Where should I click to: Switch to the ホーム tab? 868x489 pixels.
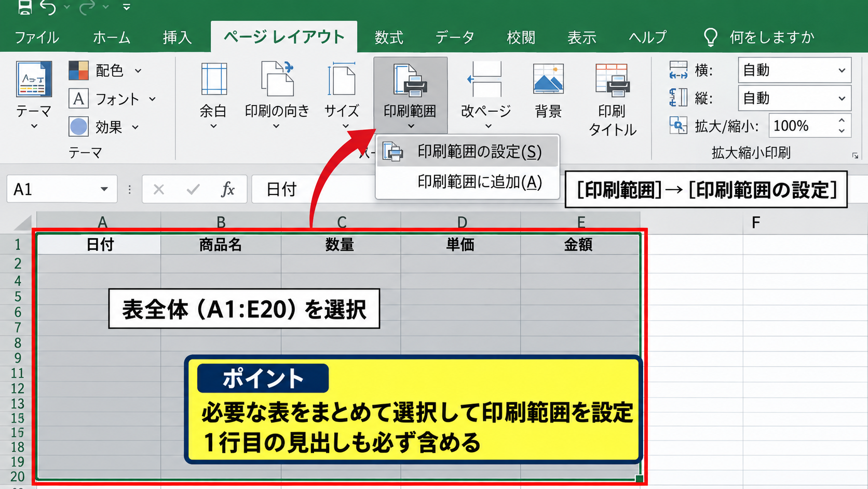pyautogui.click(x=112, y=37)
